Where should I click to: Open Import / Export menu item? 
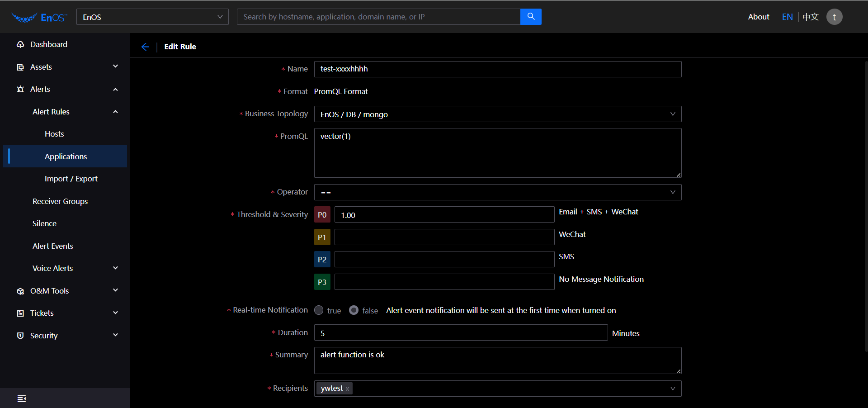71,179
